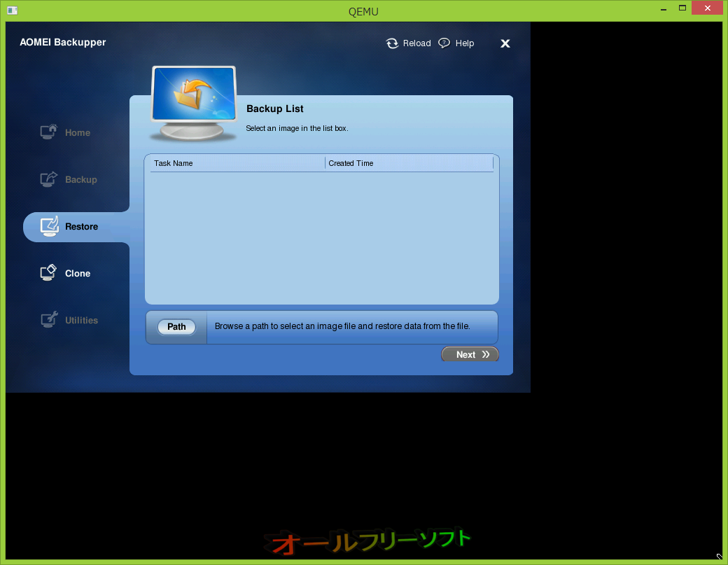
Task: Maximize the QEMU window
Action: pos(682,8)
